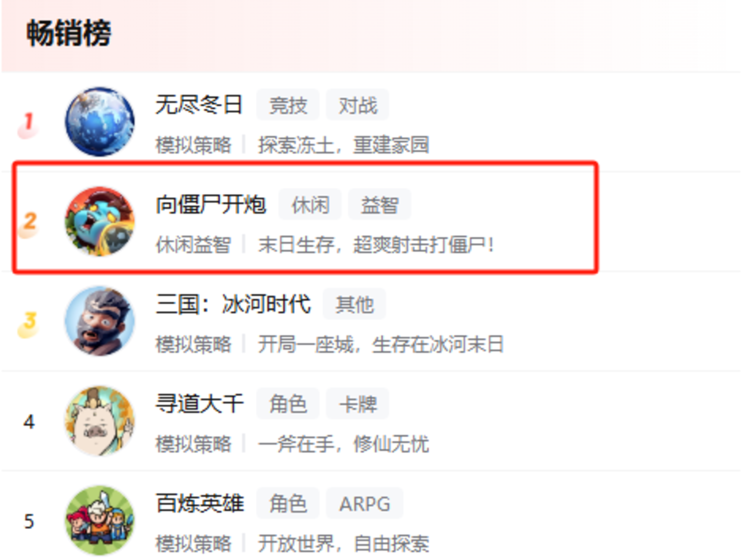742x560 pixels.
Task: Filter by the 竞技 tag
Action: coord(288,105)
